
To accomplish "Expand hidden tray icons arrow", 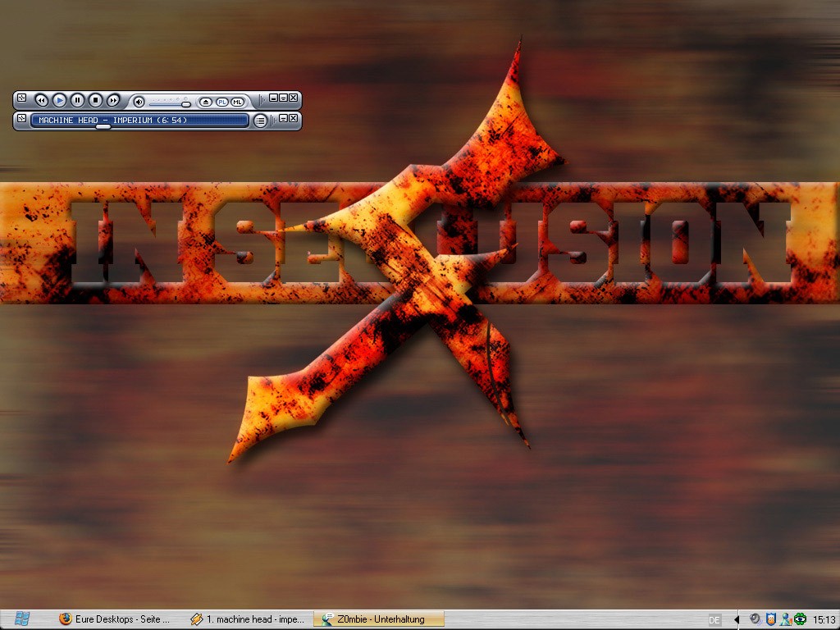I will [737, 620].
